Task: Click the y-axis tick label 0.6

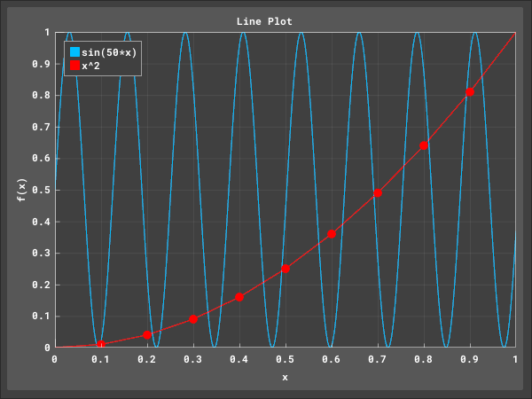Action: [x=41, y=158]
